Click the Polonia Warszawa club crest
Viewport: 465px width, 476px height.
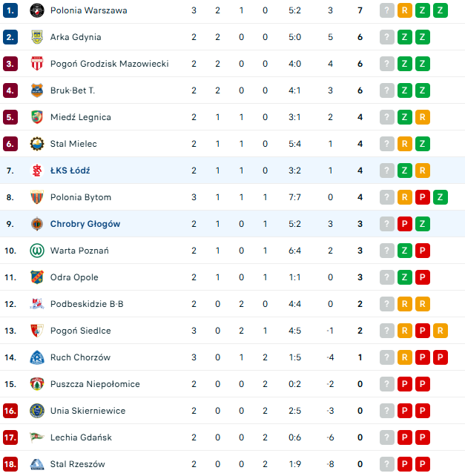[x=37, y=10]
